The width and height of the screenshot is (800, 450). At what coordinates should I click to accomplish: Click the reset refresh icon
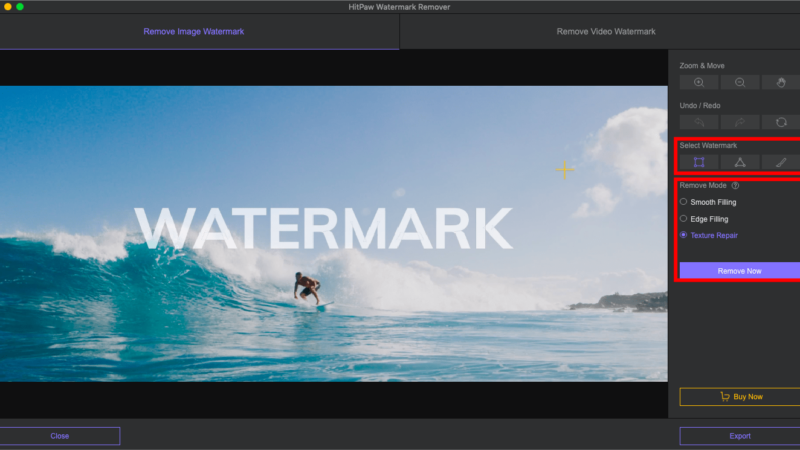coord(781,122)
